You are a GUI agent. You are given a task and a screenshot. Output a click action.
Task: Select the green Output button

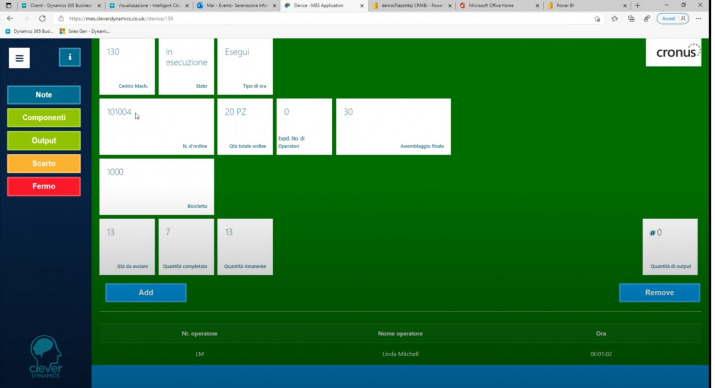tap(44, 140)
